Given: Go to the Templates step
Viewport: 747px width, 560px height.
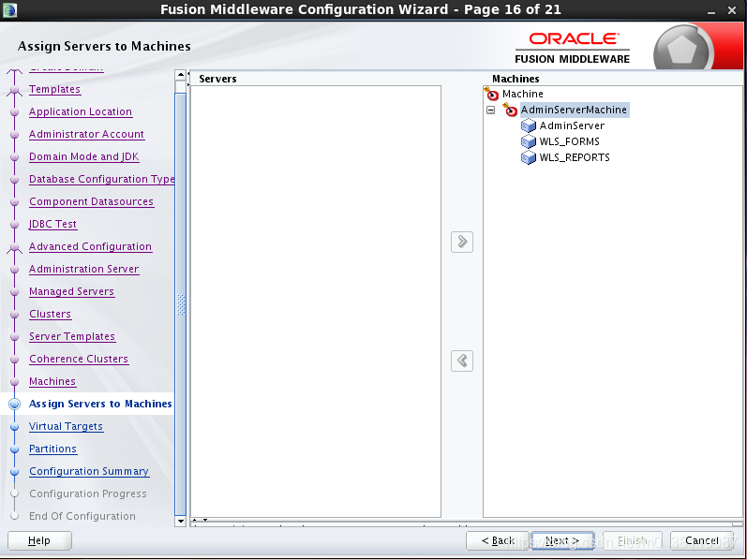Looking at the screenshot, I should pos(54,89).
